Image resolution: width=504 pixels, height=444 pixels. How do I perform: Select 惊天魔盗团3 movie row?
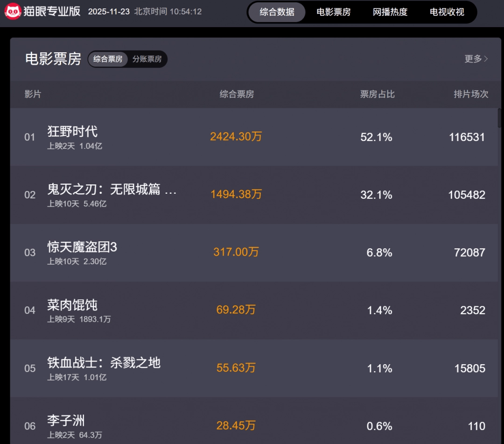82,247
